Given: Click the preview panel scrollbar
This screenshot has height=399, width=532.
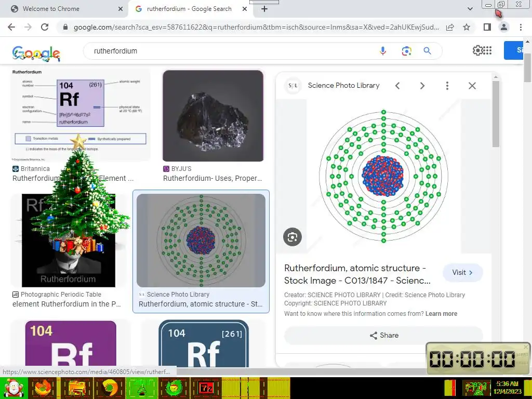Looking at the screenshot, I should pos(496,114).
